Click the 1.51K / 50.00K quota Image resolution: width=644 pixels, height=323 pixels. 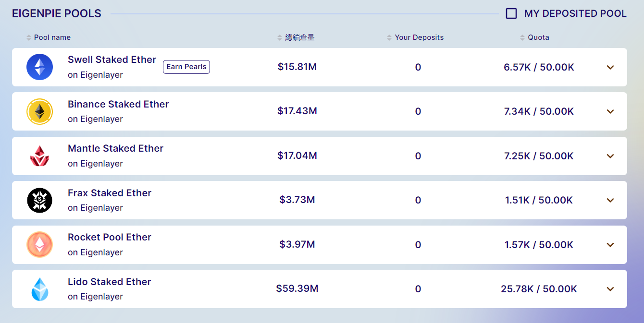click(539, 200)
